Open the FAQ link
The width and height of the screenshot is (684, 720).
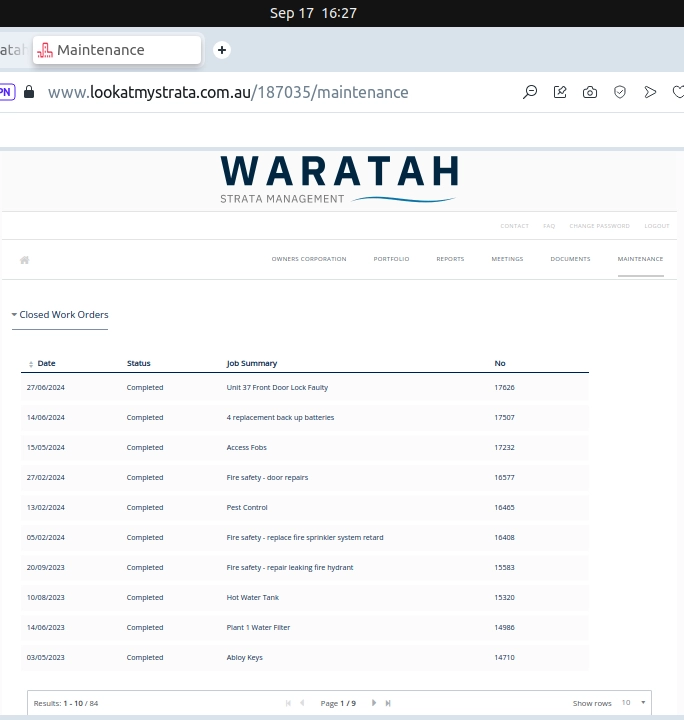[x=549, y=226]
